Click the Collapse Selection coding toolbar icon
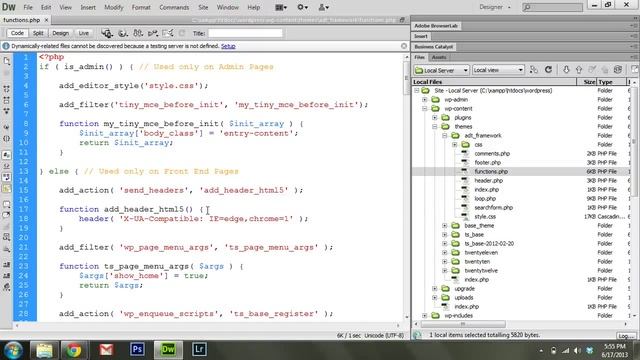Screen dimensions: 640x360 (7, 100)
